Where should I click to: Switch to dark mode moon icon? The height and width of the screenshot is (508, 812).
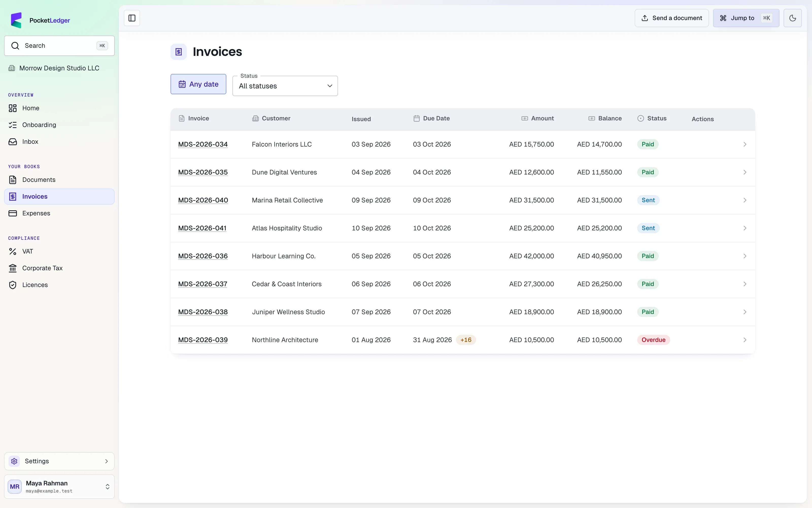coord(792,18)
